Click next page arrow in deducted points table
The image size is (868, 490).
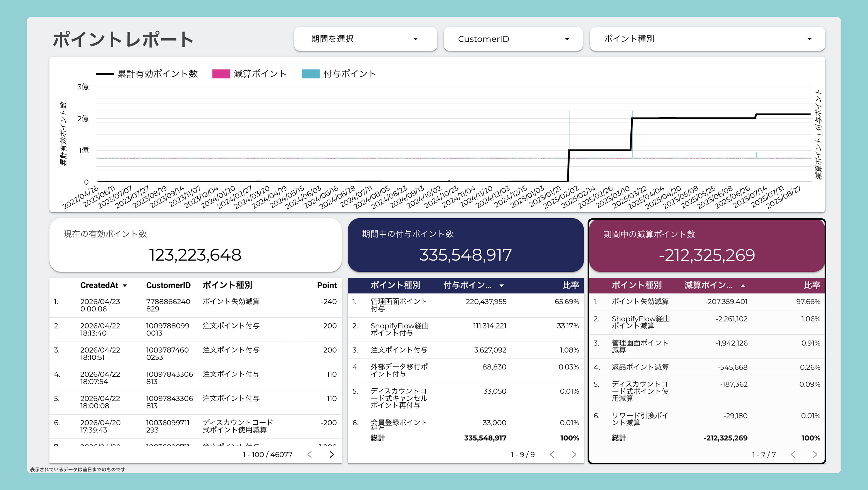[x=815, y=454]
